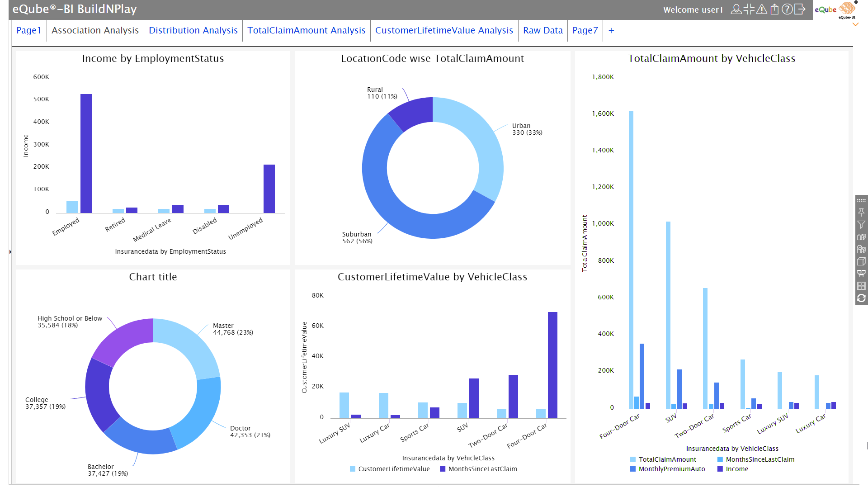Click the pin icon in right toolbar
Viewport: 868px width, 487px height.
pyautogui.click(x=861, y=212)
